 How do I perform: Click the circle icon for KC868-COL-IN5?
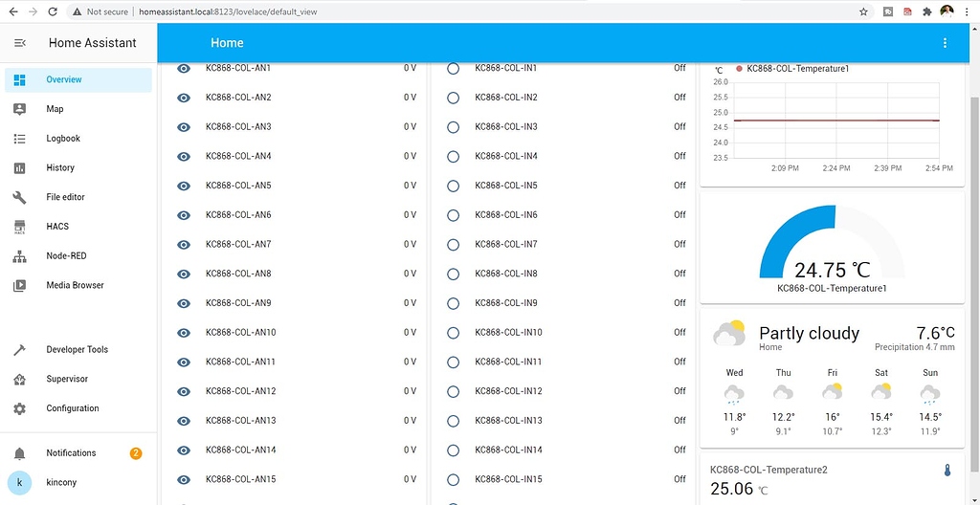453,187
